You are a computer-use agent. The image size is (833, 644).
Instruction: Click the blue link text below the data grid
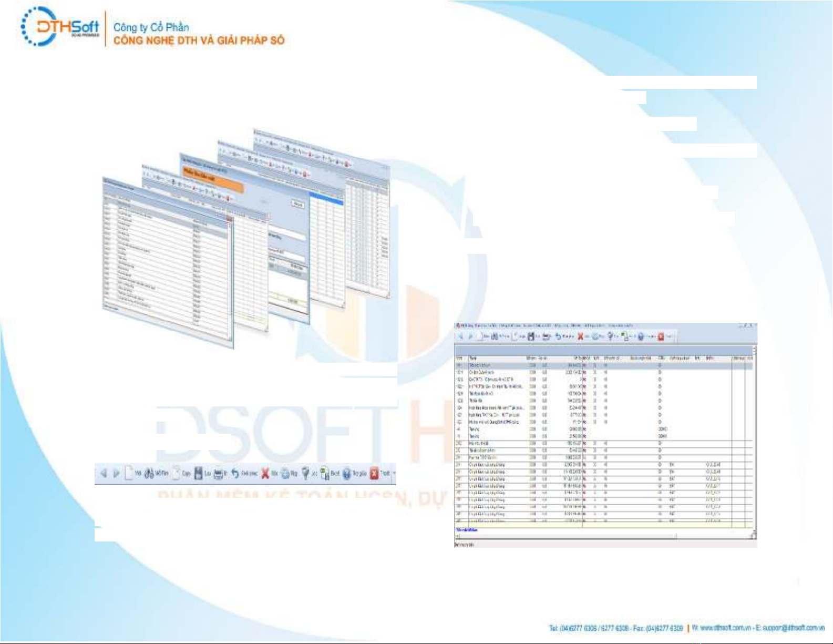[x=466, y=530]
